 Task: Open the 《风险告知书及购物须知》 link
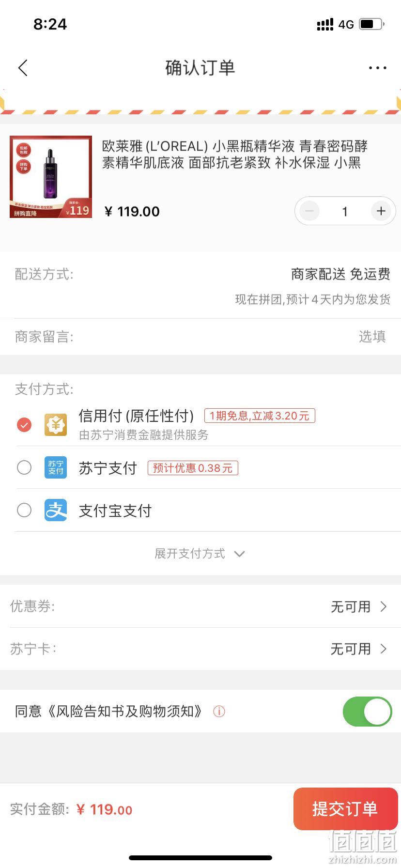(x=124, y=712)
